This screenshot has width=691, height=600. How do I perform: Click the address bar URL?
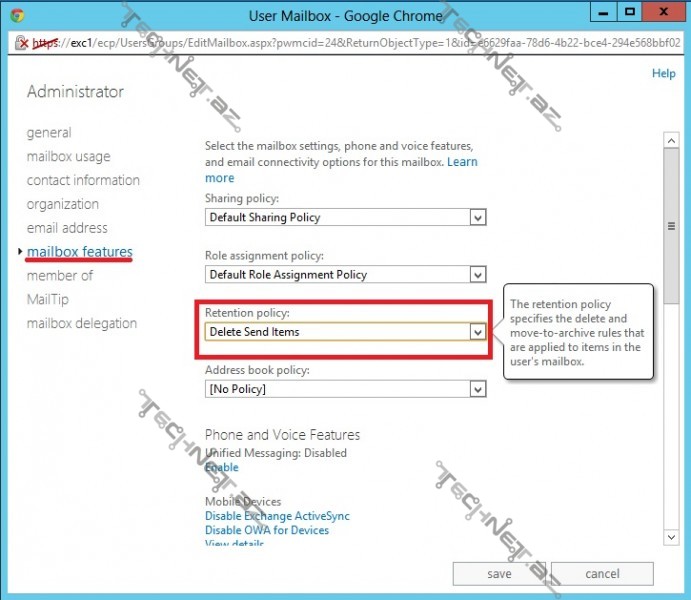[x=356, y=43]
